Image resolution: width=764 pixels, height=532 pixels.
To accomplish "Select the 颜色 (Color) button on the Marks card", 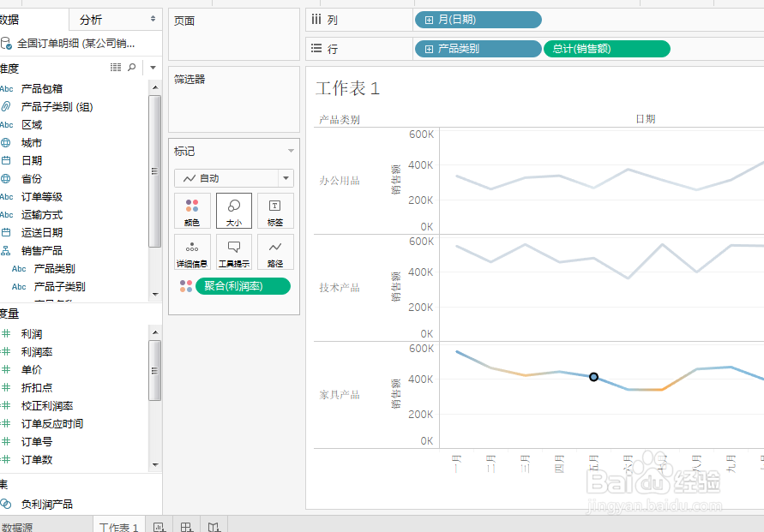I will point(192,211).
